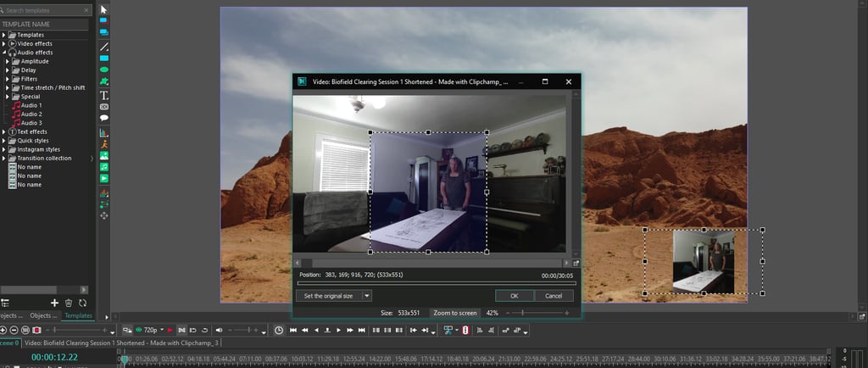
Task: Select the Free shape tool
Action: pos(104,81)
